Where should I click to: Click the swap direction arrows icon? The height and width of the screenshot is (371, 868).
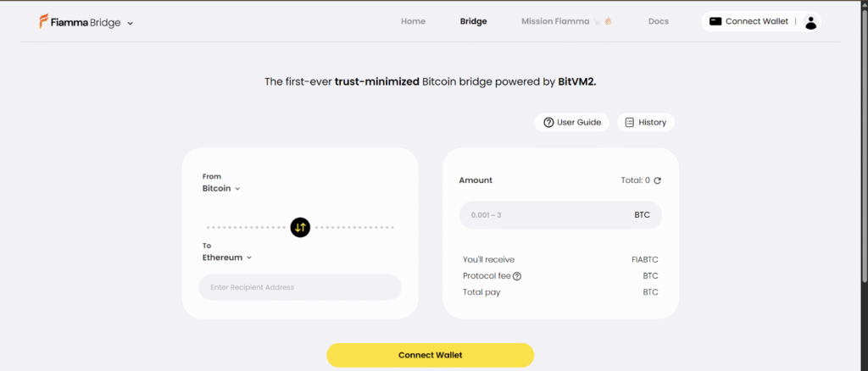pyautogui.click(x=300, y=227)
